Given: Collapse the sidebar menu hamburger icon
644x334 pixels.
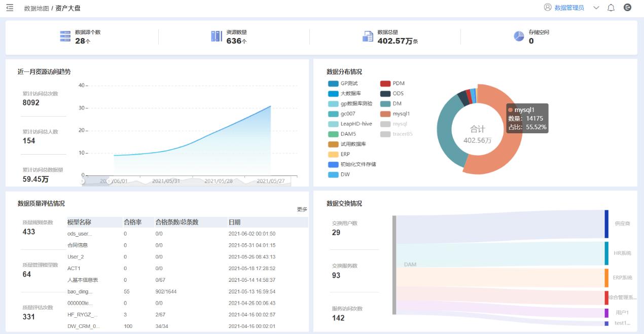Looking at the screenshot, I should coord(10,8).
